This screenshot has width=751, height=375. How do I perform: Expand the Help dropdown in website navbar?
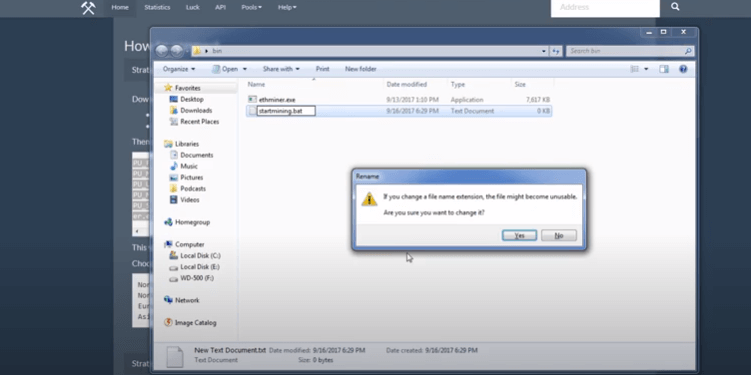287,7
